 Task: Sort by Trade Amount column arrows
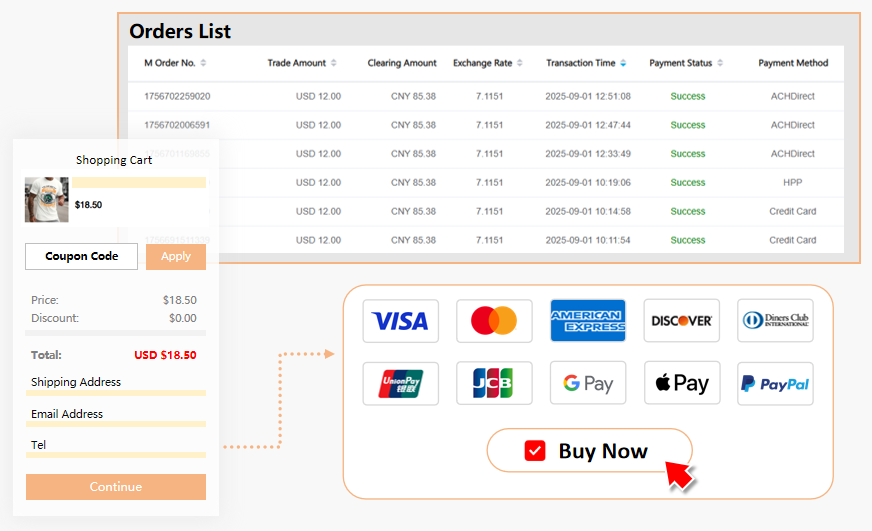click(334, 63)
